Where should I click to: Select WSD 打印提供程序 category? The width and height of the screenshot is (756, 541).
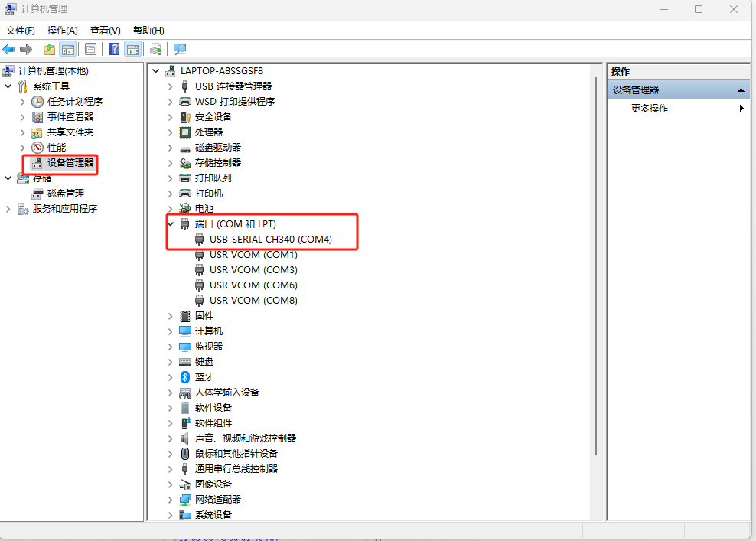[235, 102]
